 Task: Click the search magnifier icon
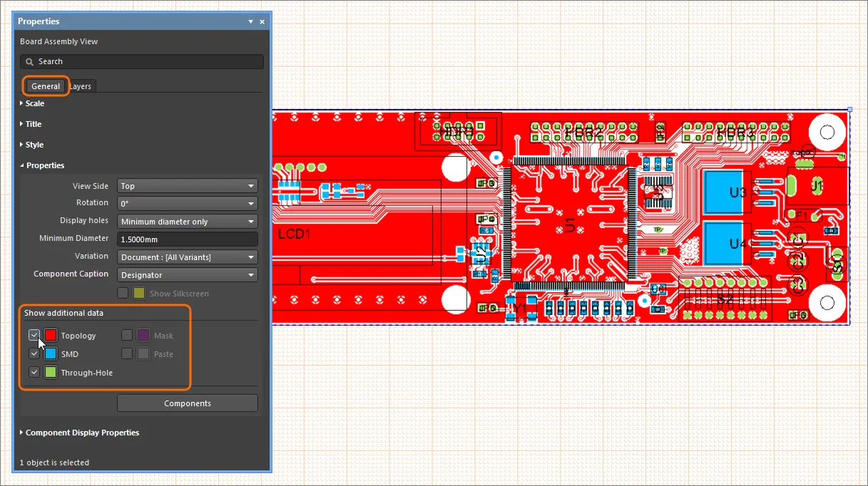[x=30, y=62]
